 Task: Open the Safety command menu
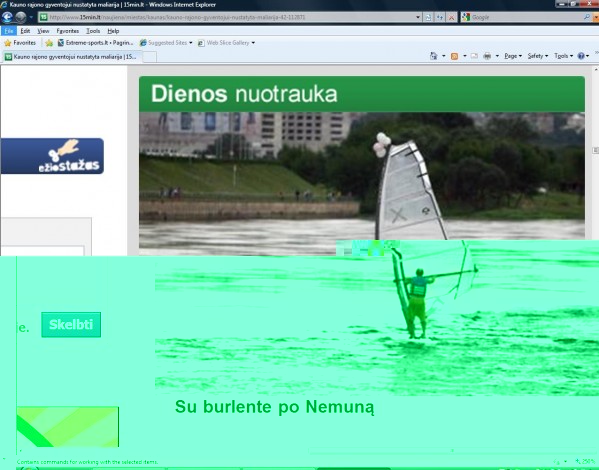click(x=538, y=56)
